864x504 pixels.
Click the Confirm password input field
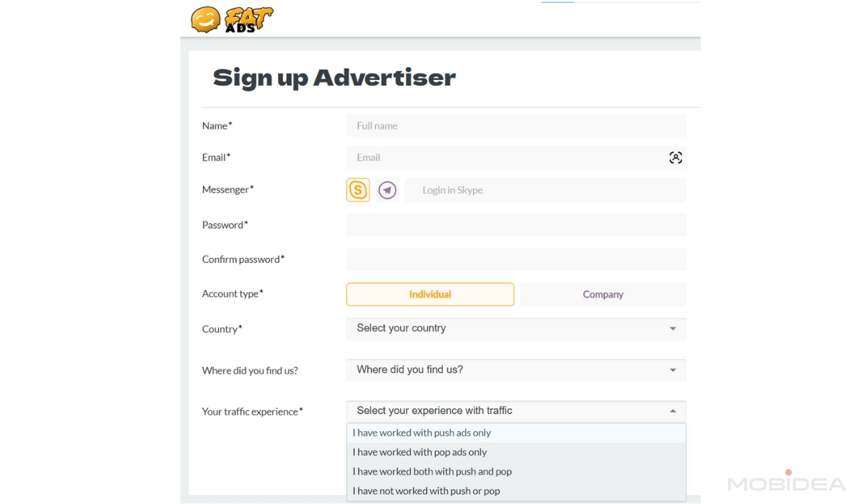click(x=516, y=259)
